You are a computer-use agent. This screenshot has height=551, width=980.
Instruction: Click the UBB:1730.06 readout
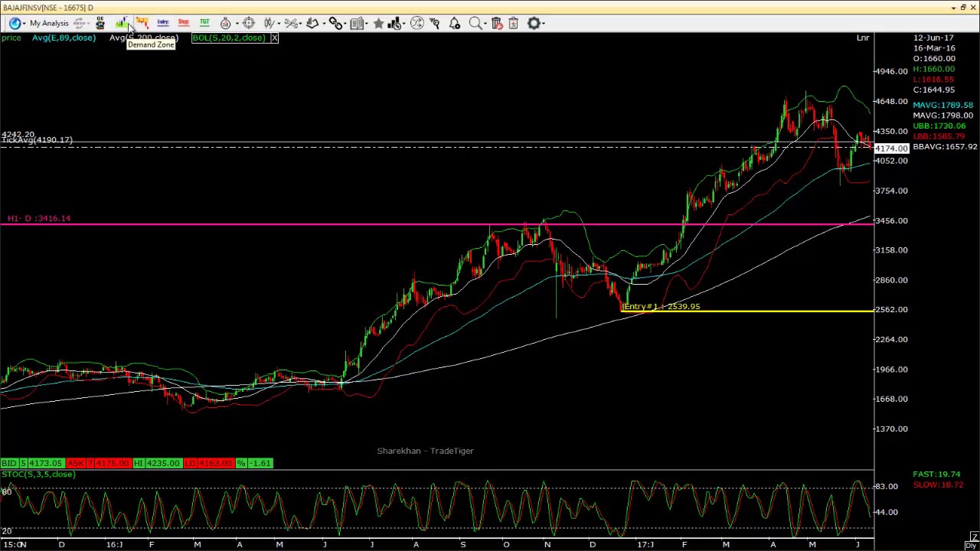pos(939,126)
